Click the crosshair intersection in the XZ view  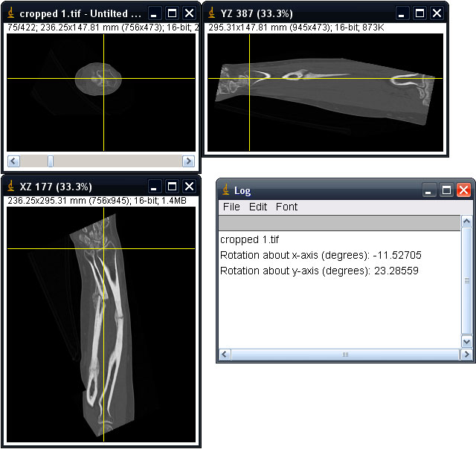click(103, 249)
